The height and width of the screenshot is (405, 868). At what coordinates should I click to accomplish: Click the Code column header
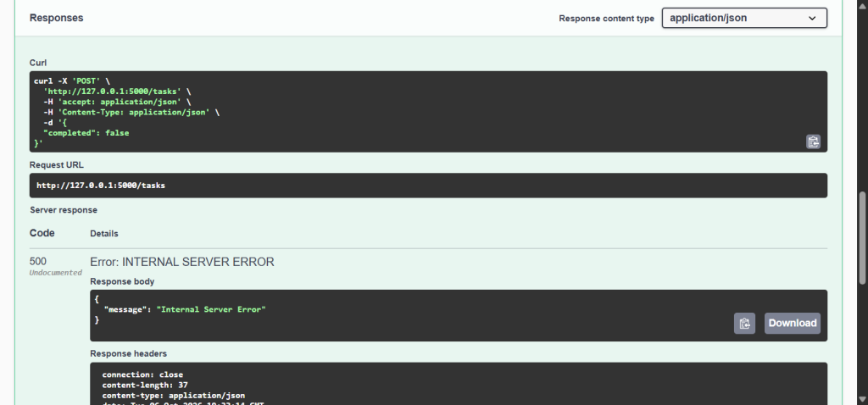pos(42,233)
